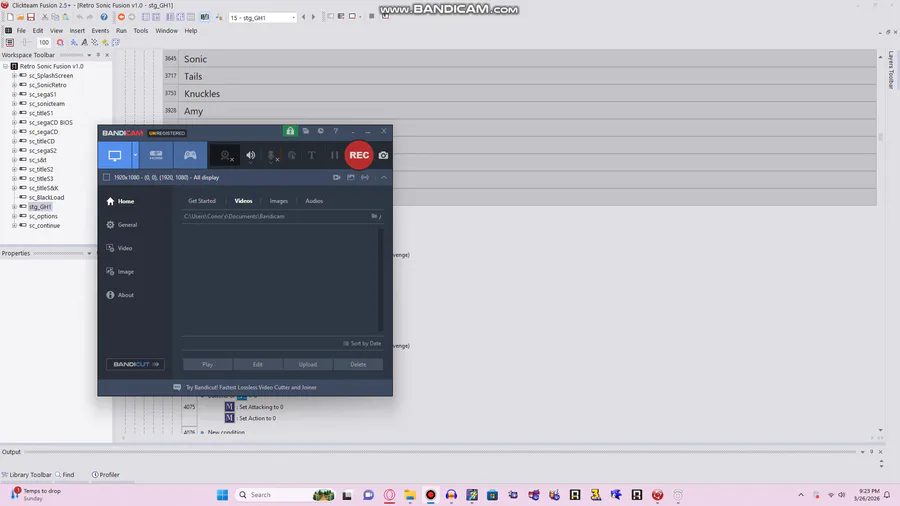Switch to the Images tab
This screenshot has height=506, width=900.
(279, 201)
